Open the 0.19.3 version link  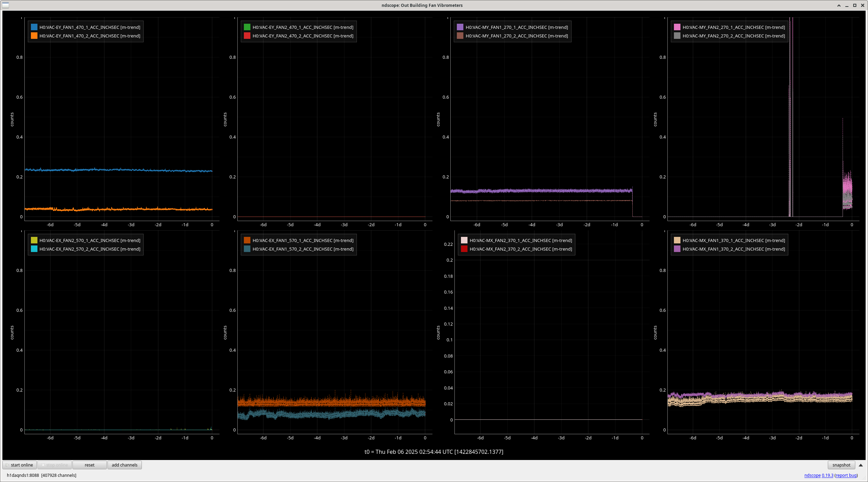point(827,475)
